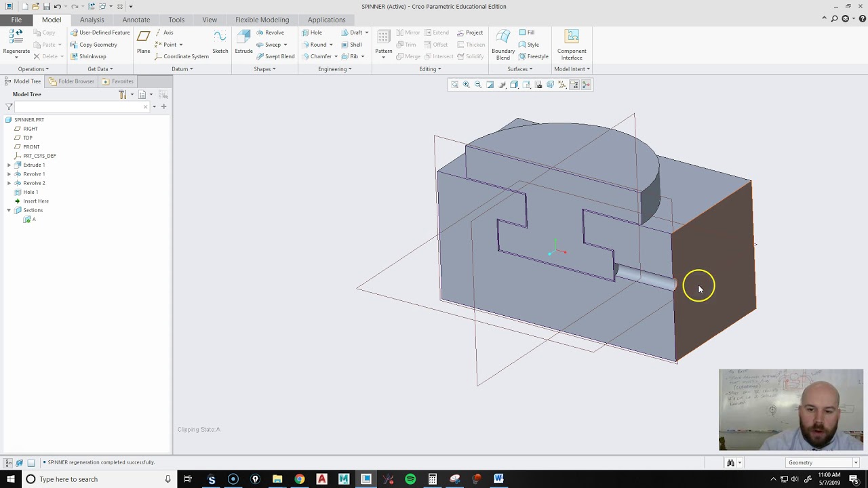The width and height of the screenshot is (868, 488).
Task: Toggle datum display filters in graphics toolbar
Action: pos(562,85)
